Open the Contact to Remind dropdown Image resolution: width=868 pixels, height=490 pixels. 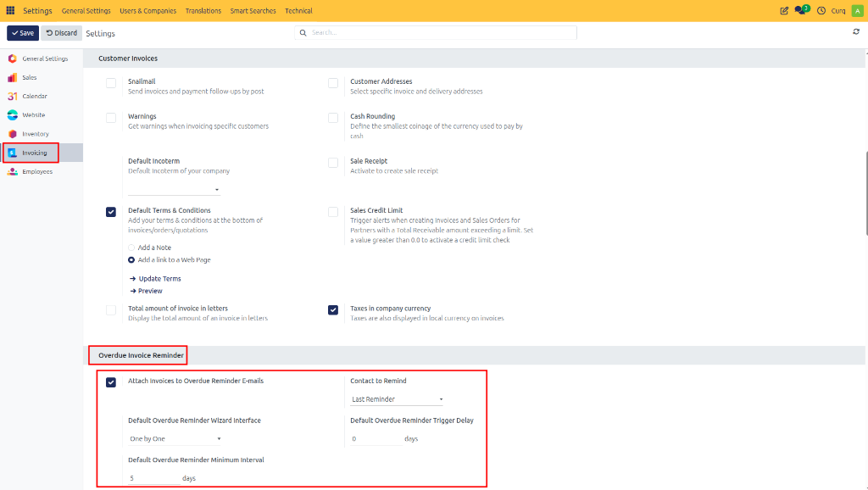pyautogui.click(x=398, y=399)
